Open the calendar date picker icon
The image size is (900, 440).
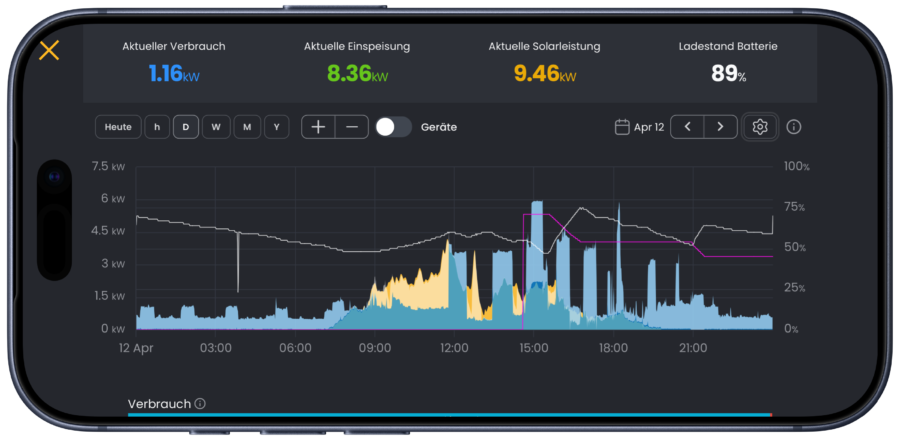point(622,127)
